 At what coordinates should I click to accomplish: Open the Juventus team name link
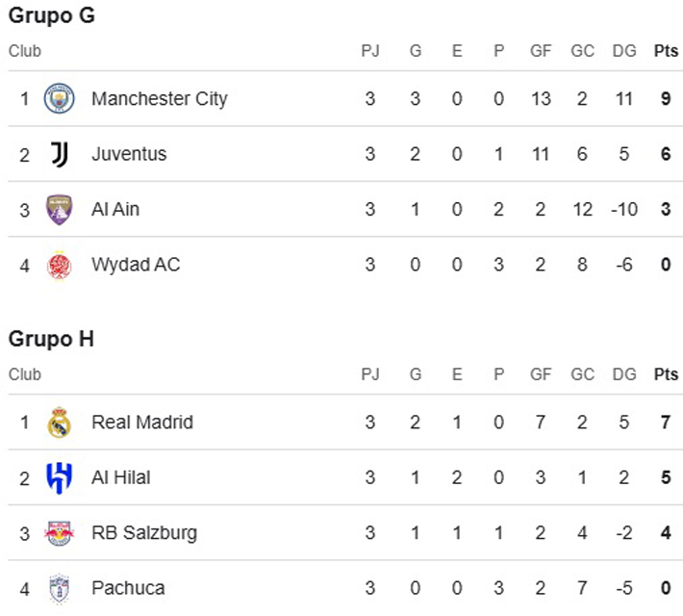129,154
